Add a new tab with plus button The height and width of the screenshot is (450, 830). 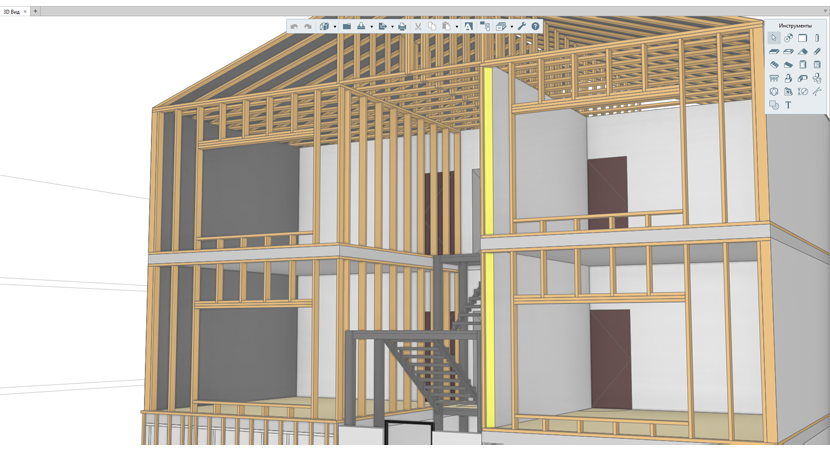pyautogui.click(x=35, y=11)
